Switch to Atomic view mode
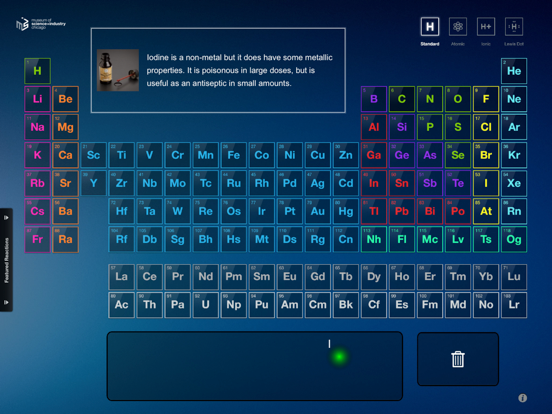The image size is (552, 414). point(458,27)
